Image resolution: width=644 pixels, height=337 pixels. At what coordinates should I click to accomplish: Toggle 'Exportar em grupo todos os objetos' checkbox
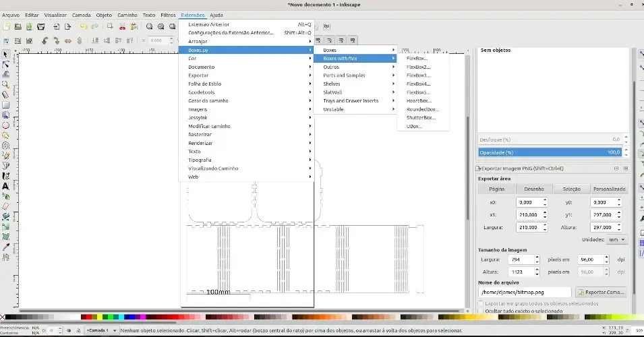pos(481,303)
